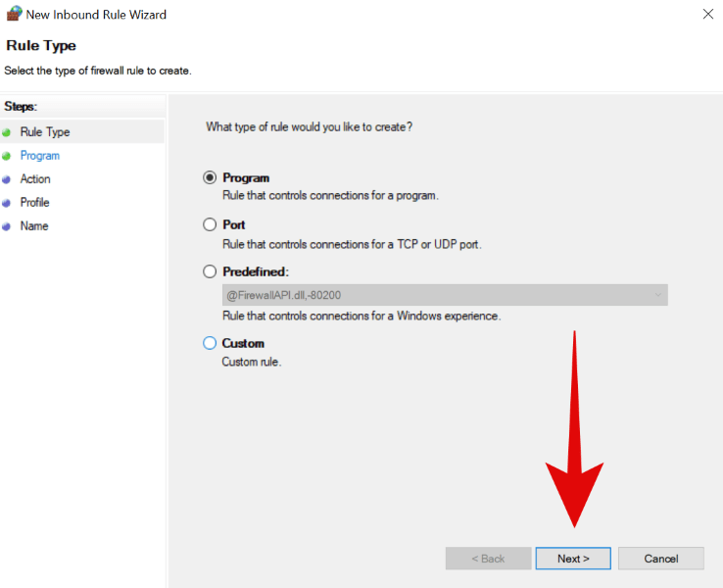Click the green bullet beside Program step
This screenshot has width=723, height=588.
(6, 156)
